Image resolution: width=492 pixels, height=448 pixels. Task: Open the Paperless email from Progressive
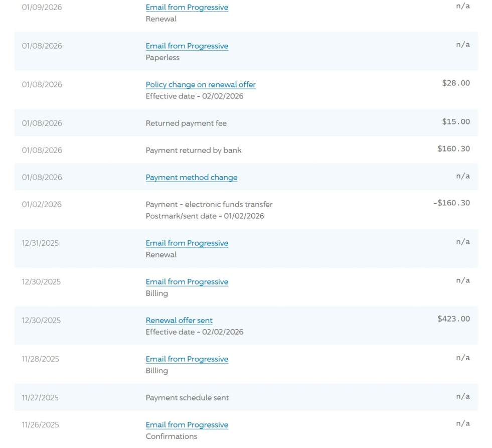187,46
